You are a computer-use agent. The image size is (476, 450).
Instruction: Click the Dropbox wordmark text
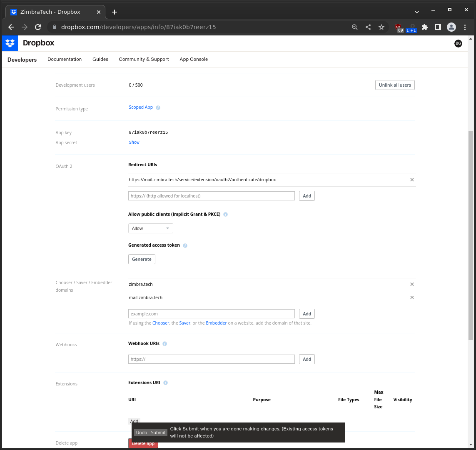tap(39, 43)
